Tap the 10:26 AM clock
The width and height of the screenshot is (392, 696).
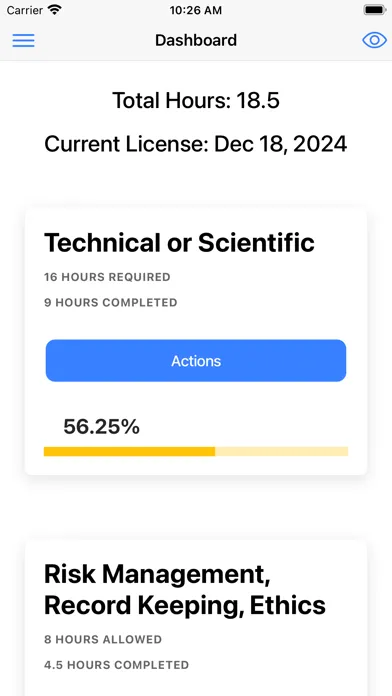pos(196,10)
